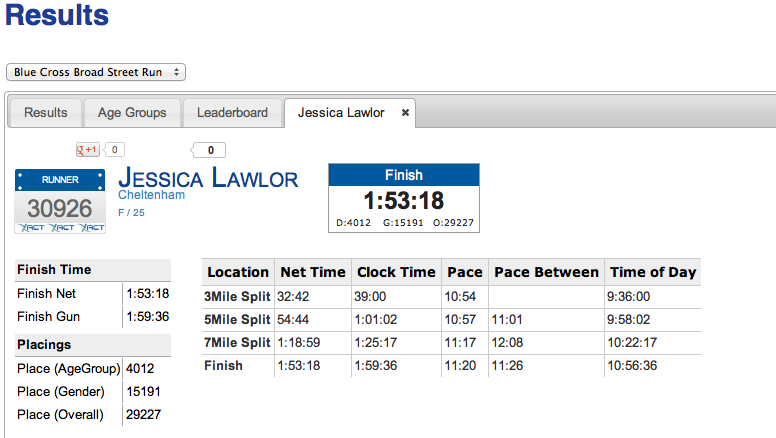Image resolution: width=776 pixels, height=438 pixels.
Task: Click the Google +1 button
Action: click(88, 149)
